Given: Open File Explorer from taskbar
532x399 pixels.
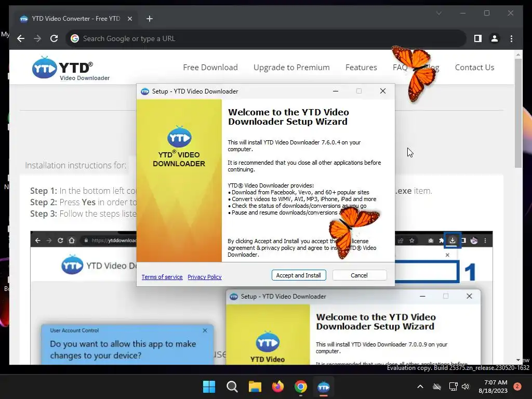Looking at the screenshot, I should 255,387.
